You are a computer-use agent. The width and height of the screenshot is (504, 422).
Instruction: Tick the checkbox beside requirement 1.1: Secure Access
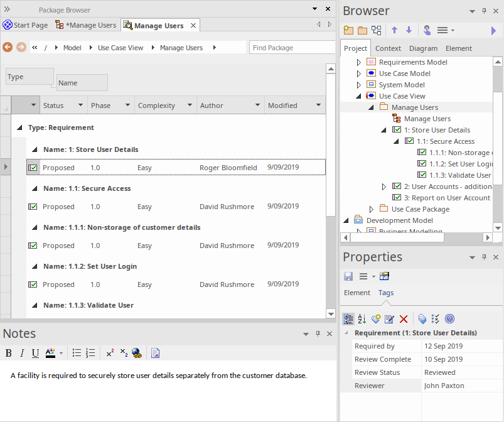33,206
